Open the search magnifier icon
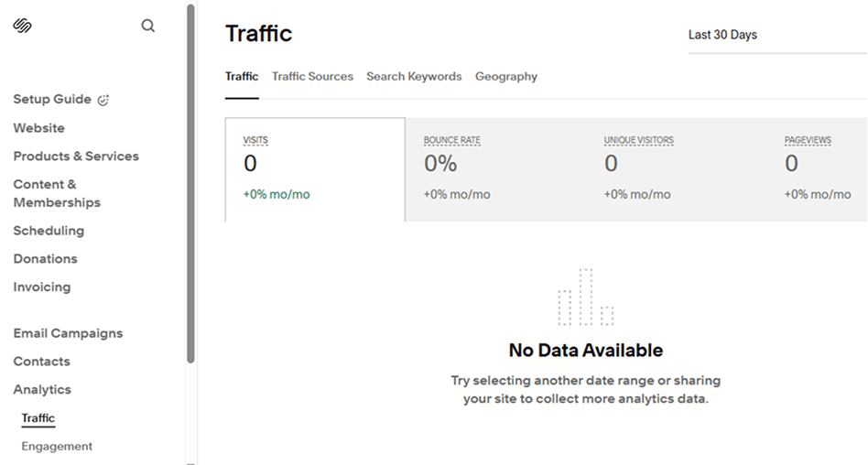The width and height of the screenshot is (868, 465). [x=147, y=26]
